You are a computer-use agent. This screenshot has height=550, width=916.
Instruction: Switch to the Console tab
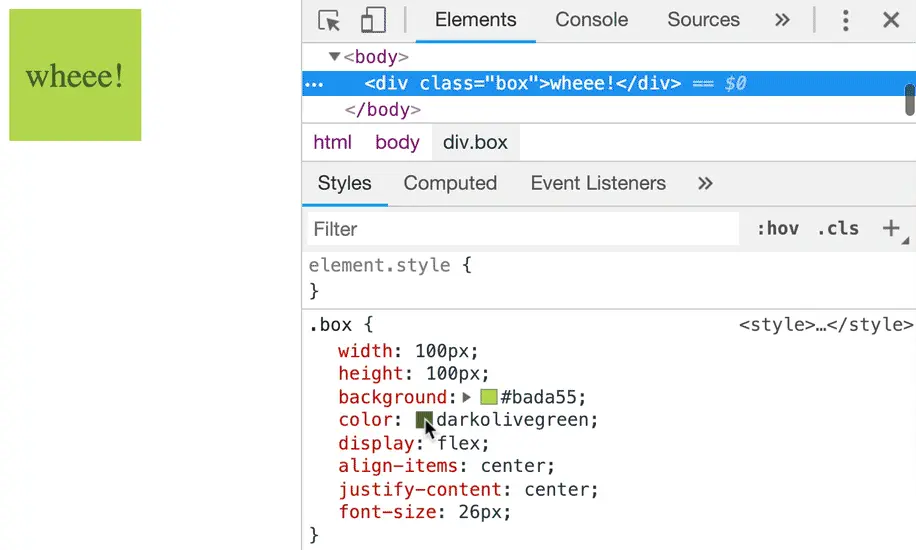591,20
